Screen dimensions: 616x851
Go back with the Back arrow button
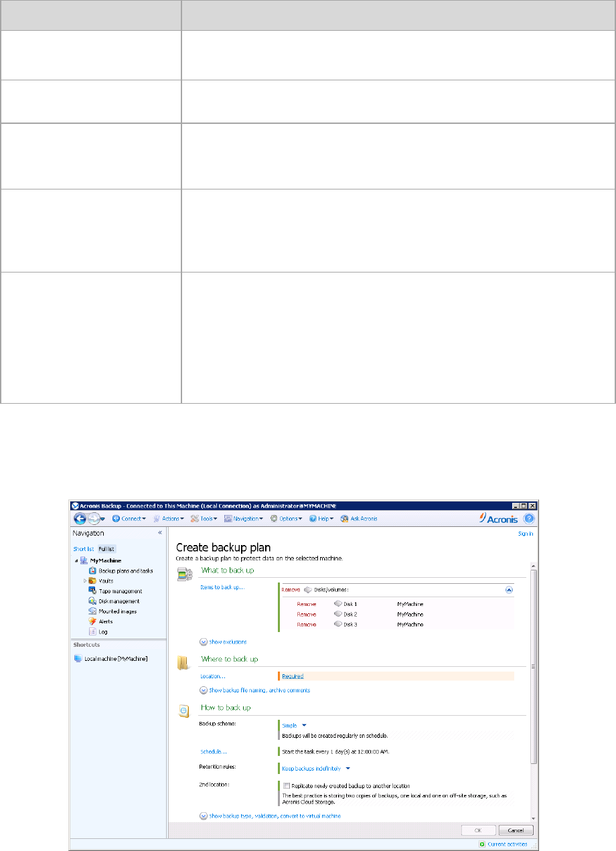(x=80, y=519)
